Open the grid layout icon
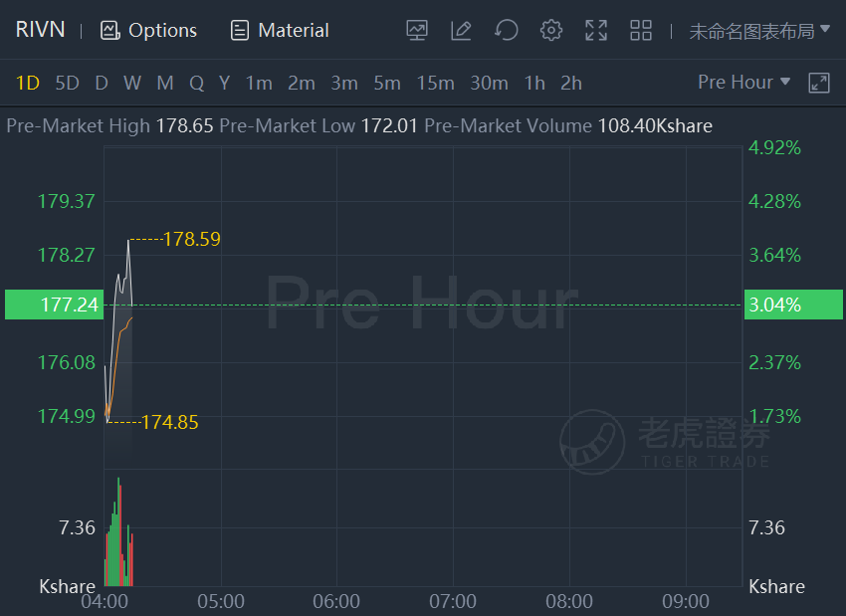The height and width of the screenshot is (616, 846). coord(641,30)
